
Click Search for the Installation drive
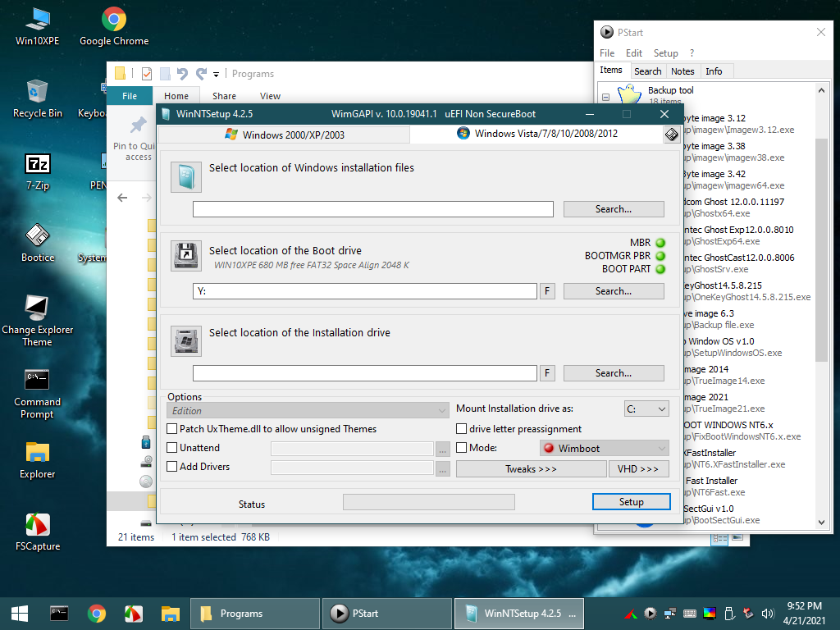(x=614, y=373)
